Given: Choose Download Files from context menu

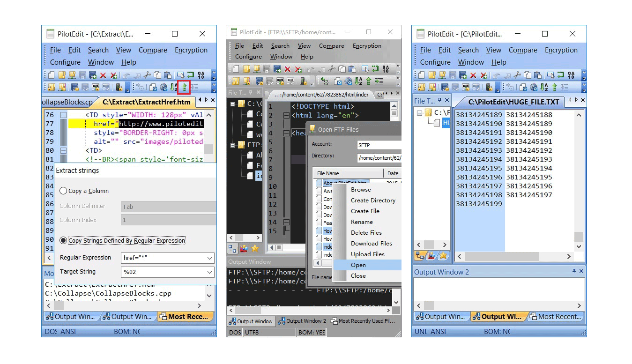Looking at the screenshot, I should [372, 243].
